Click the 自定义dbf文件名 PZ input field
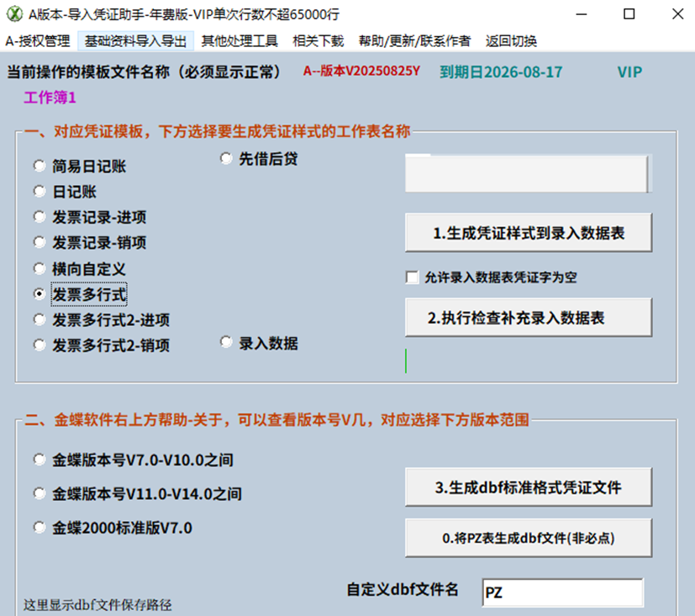Screen dimensions: 695x616 pyautogui.click(x=561, y=592)
